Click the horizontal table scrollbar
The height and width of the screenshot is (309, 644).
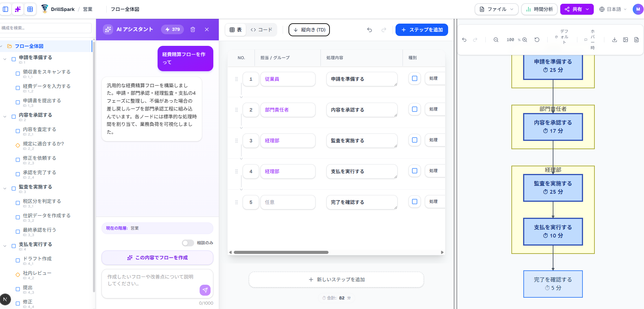pos(281,253)
